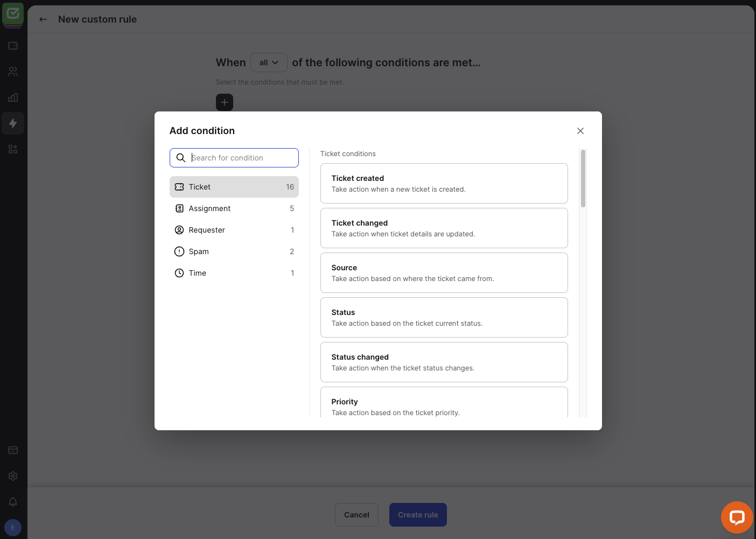Close the Add condition dialog
This screenshot has height=539, width=756.
point(580,131)
